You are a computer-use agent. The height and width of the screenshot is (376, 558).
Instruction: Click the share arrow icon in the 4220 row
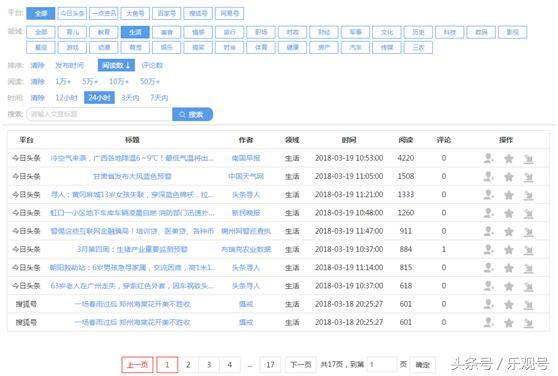coord(528,159)
